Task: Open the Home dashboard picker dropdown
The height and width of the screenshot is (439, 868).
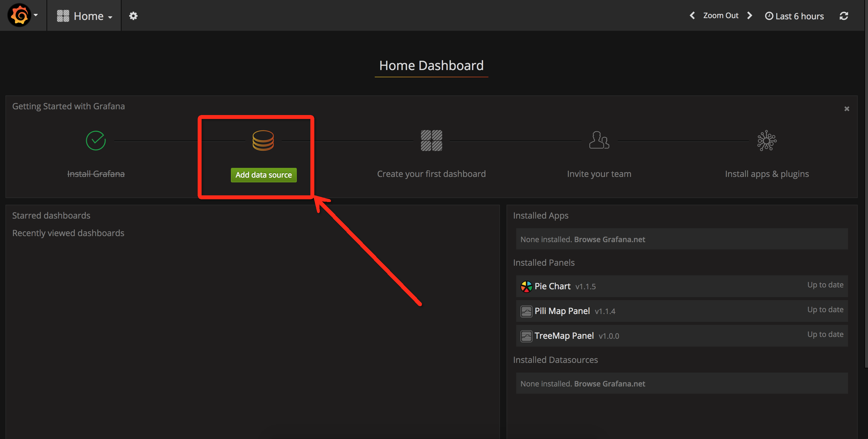Action: (x=84, y=16)
